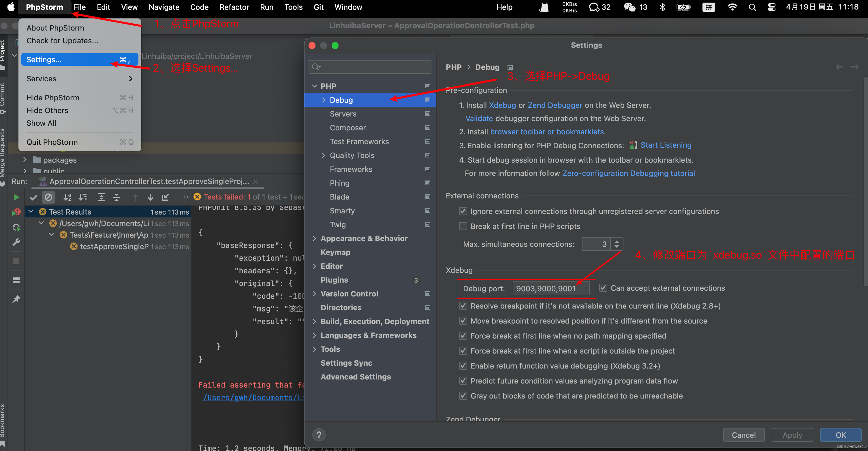Expand the Editor settings category

[314, 266]
